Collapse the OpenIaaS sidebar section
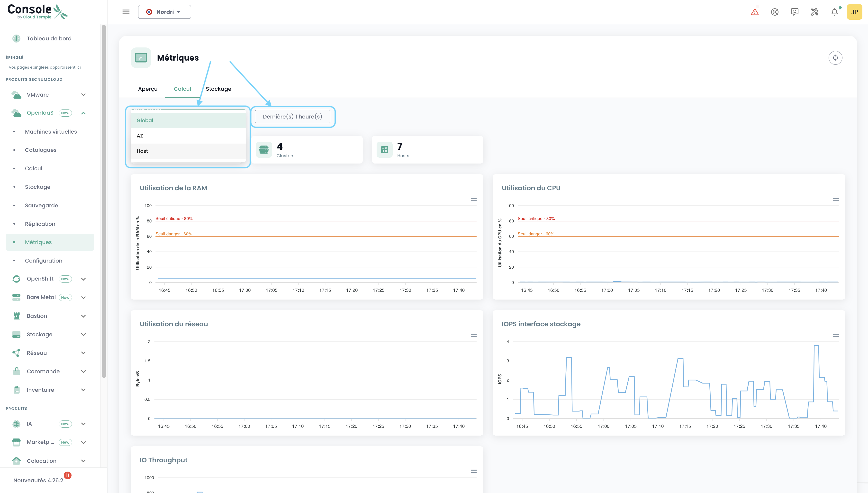 coord(83,113)
